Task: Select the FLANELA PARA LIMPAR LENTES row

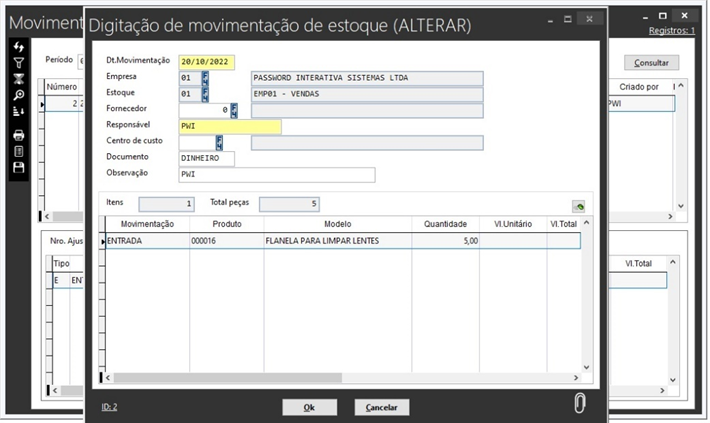Action: point(322,241)
